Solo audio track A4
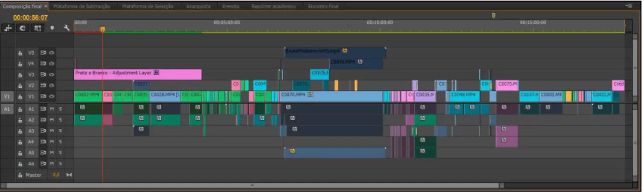 click(60, 141)
